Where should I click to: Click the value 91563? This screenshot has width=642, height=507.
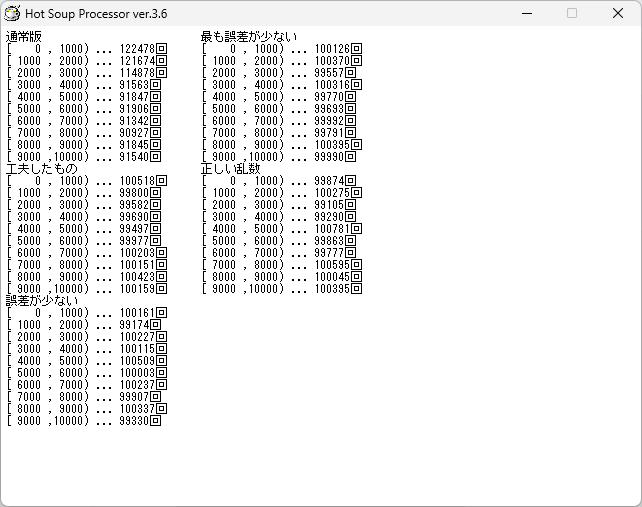(x=134, y=85)
